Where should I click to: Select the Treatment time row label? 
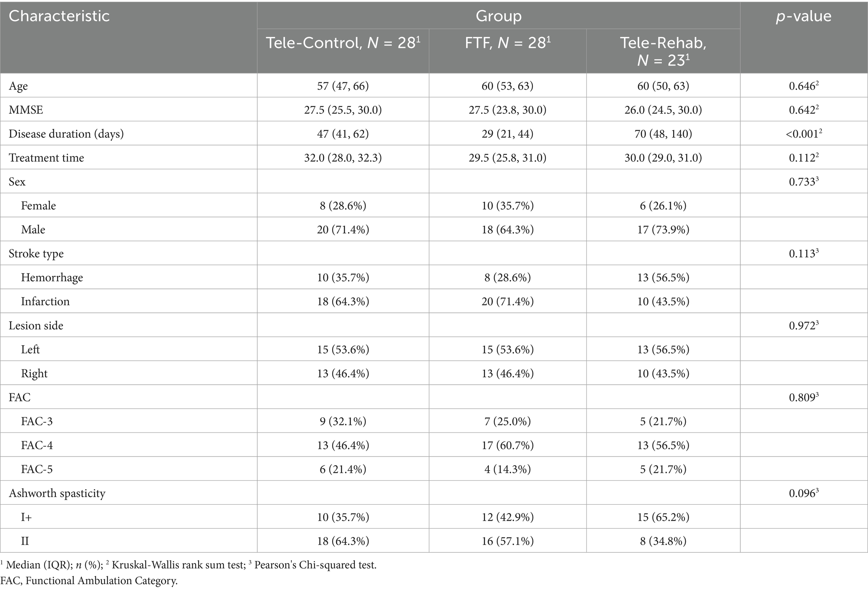pyautogui.click(x=47, y=158)
